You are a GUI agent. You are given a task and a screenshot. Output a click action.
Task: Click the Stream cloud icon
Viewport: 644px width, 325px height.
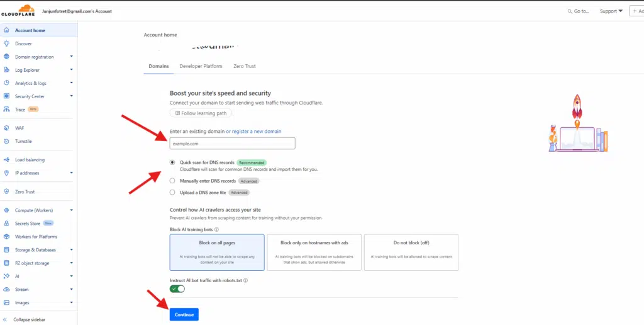[x=6, y=289]
